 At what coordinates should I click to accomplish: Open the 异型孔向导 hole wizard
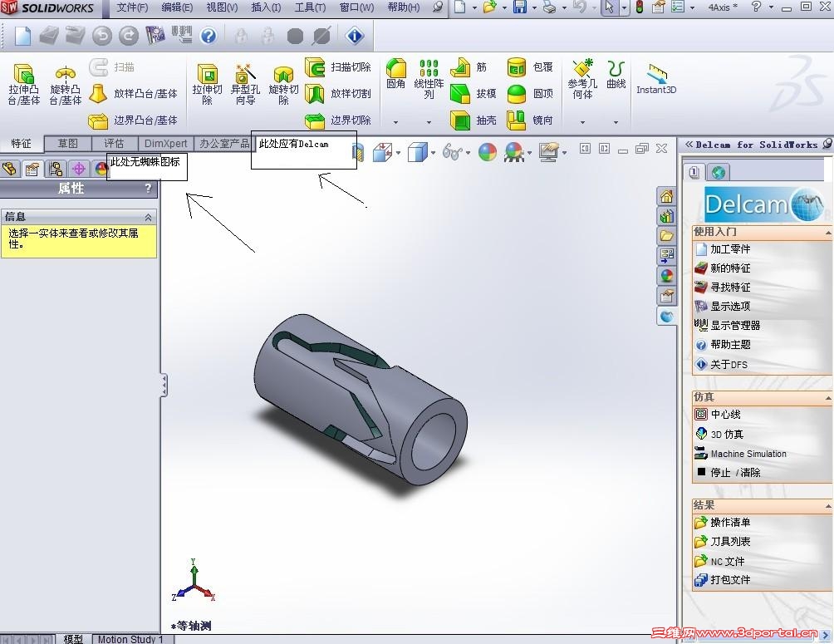tap(245, 84)
